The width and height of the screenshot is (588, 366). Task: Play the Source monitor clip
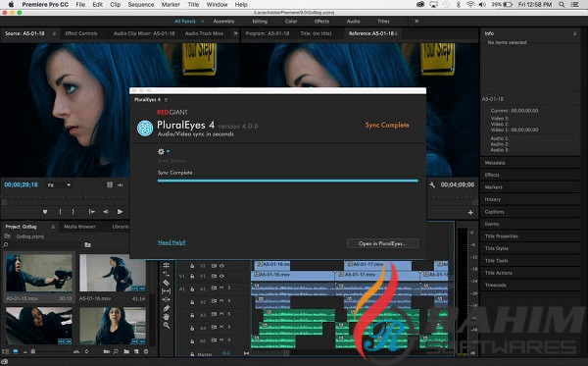pos(120,212)
